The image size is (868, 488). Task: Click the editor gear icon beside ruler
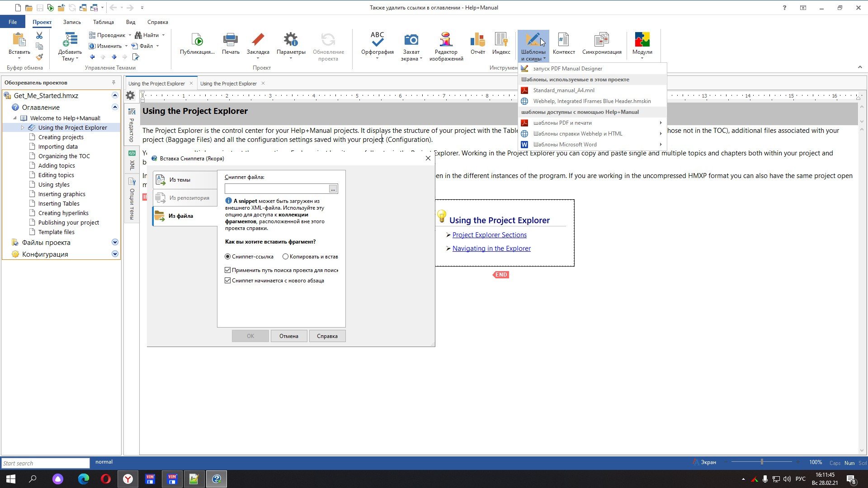click(130, 95)
